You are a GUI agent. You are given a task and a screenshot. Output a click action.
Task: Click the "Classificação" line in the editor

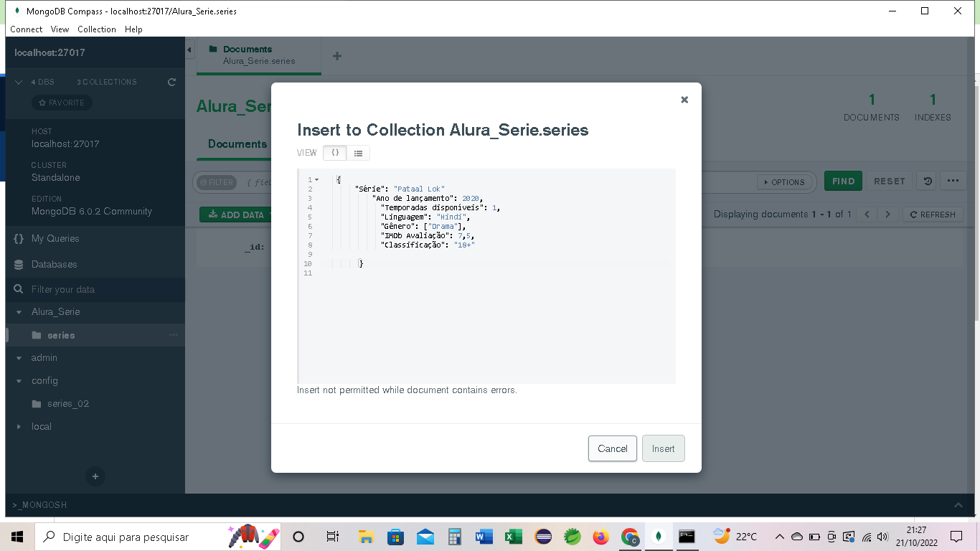coord(428,245)
